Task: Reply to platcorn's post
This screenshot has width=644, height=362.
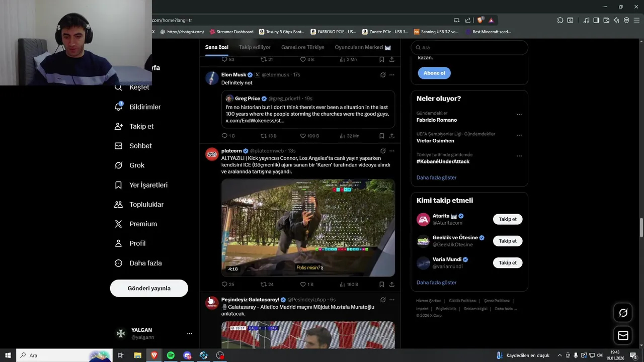Action: [228, 284]
